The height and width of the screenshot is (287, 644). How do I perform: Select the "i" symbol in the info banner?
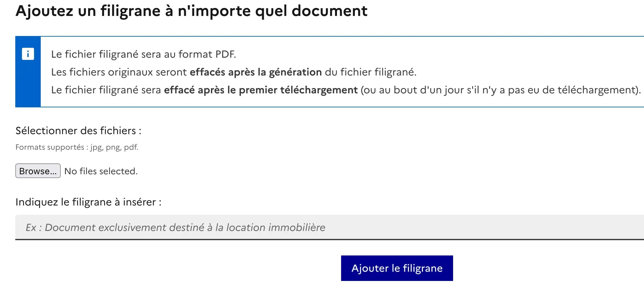click(28, 54)
